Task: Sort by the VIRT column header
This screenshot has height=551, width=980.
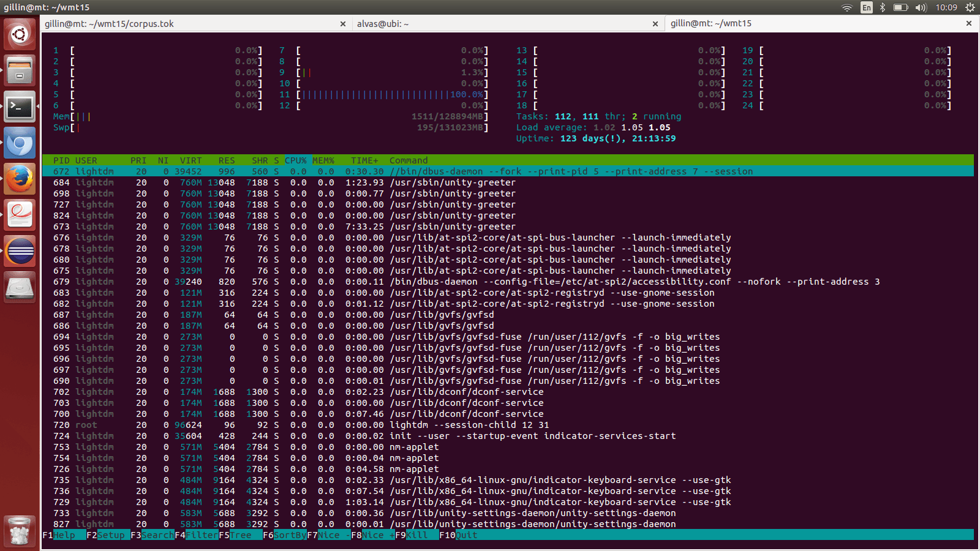Action: 190,160
